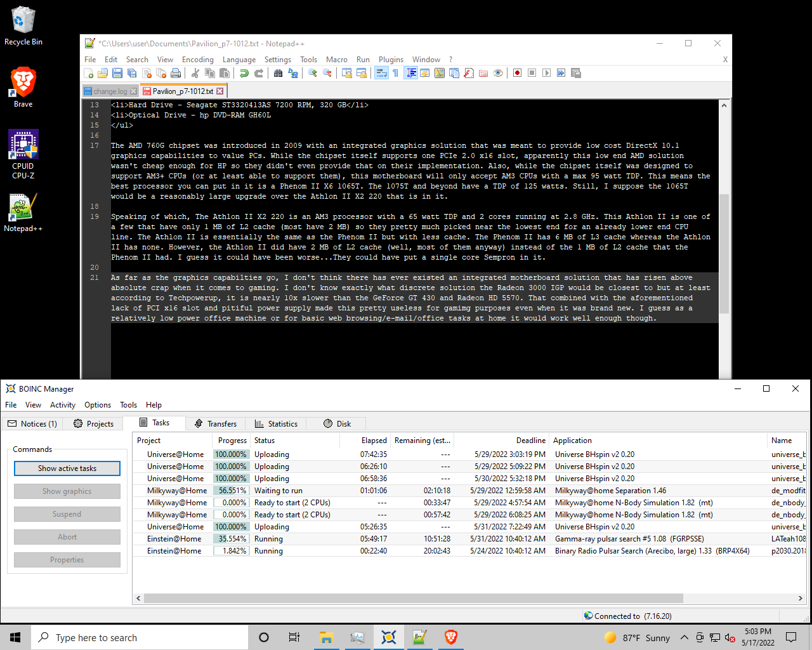The image size is (812, 650).
Task: Run macro multiple times icon
Action: 561,73
